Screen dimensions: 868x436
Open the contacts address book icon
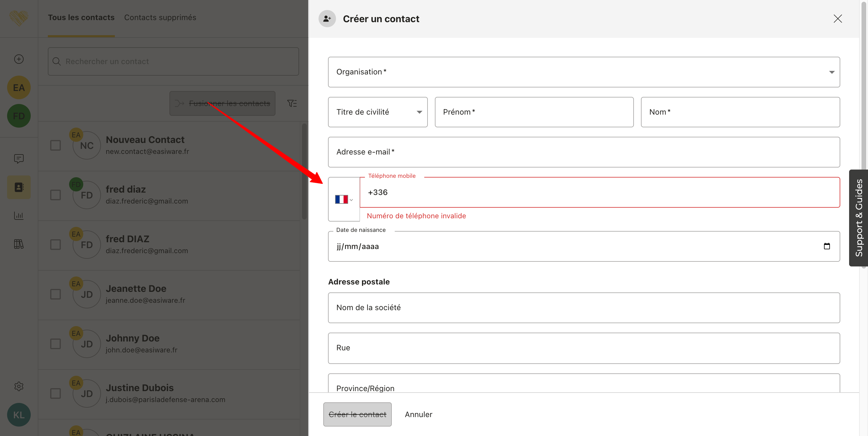click(19, 187)
